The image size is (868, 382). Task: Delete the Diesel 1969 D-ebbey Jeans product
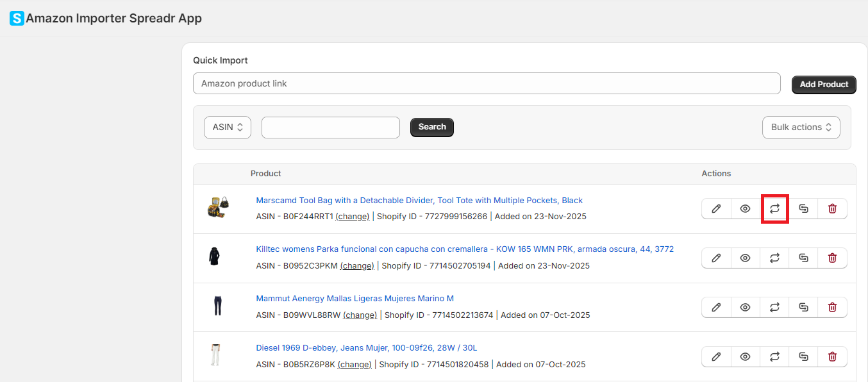click(832, 356)
